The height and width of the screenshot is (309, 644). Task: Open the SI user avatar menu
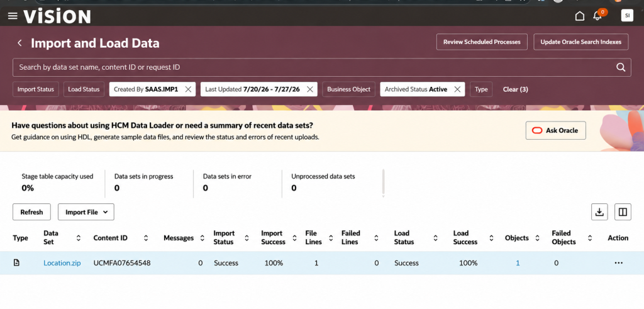point(627,16)
